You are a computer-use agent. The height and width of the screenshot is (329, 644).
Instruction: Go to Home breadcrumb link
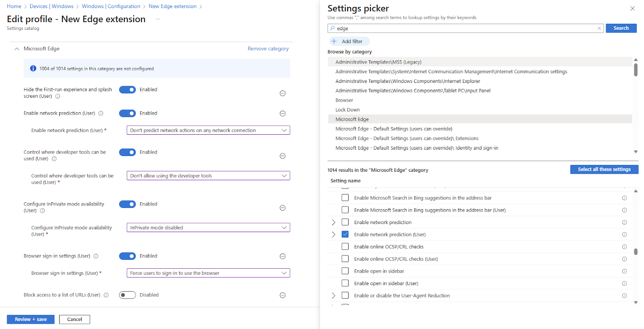14,6
